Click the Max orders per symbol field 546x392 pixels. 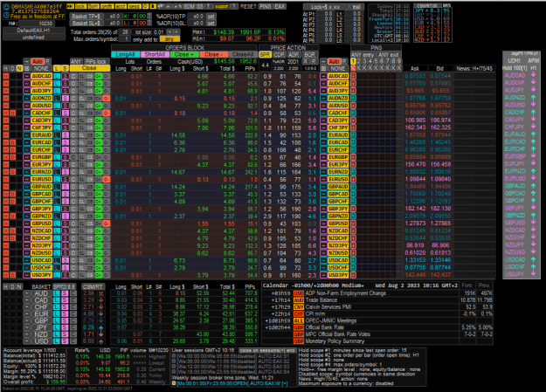(x=125, y=39)
